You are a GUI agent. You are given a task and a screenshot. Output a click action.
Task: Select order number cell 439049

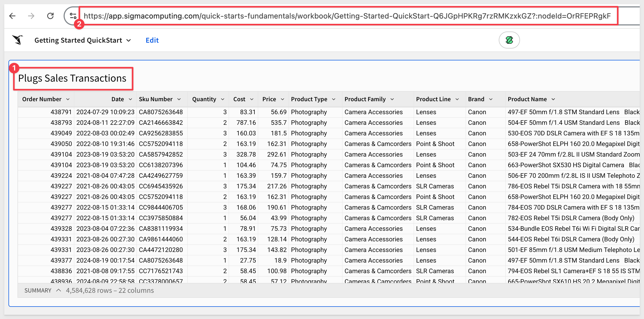coord(61,133)
